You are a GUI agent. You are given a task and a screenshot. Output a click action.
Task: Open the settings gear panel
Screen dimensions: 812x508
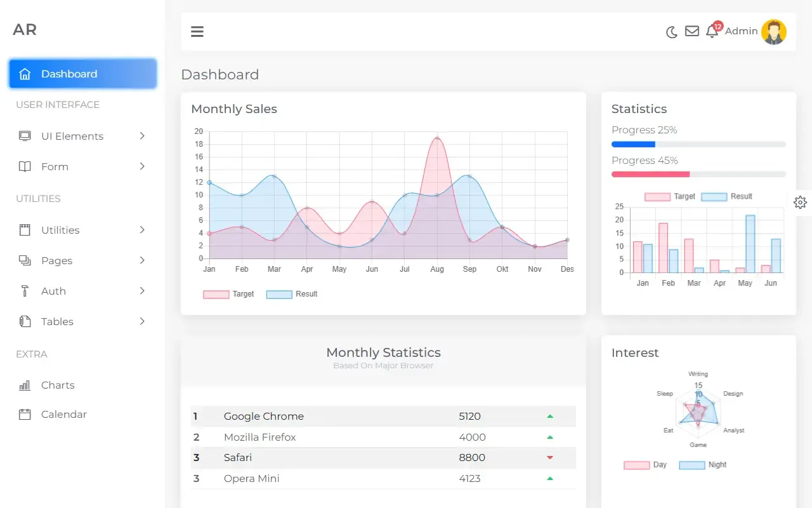pyautogui.click(x=800, y=203)
